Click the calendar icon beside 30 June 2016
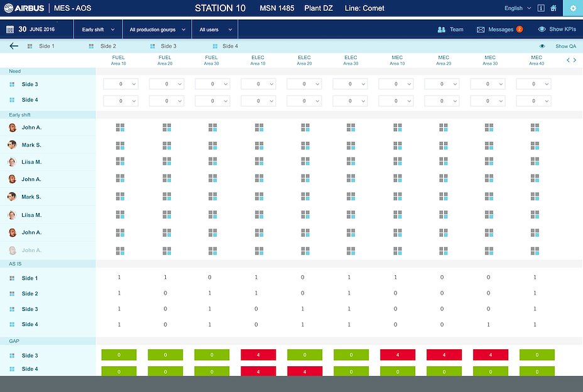This screenshot has height=392, width=583. point(10,30)
